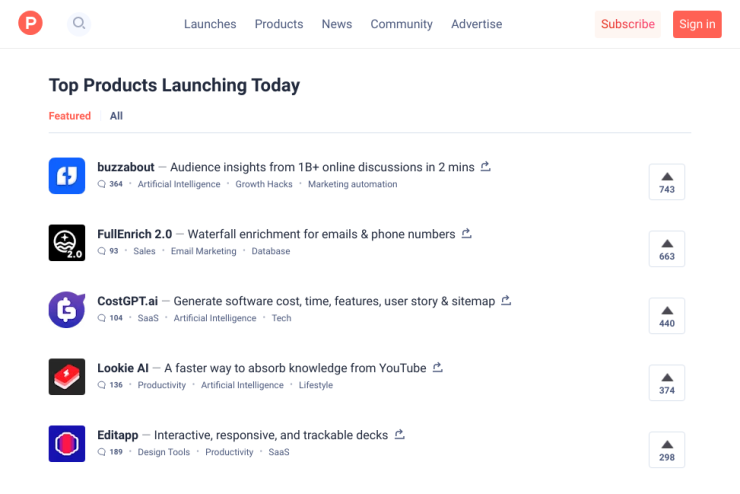Open CostGPT.ai comments showing 104
The width and height of the screenshot is (740, 494).
110,318
